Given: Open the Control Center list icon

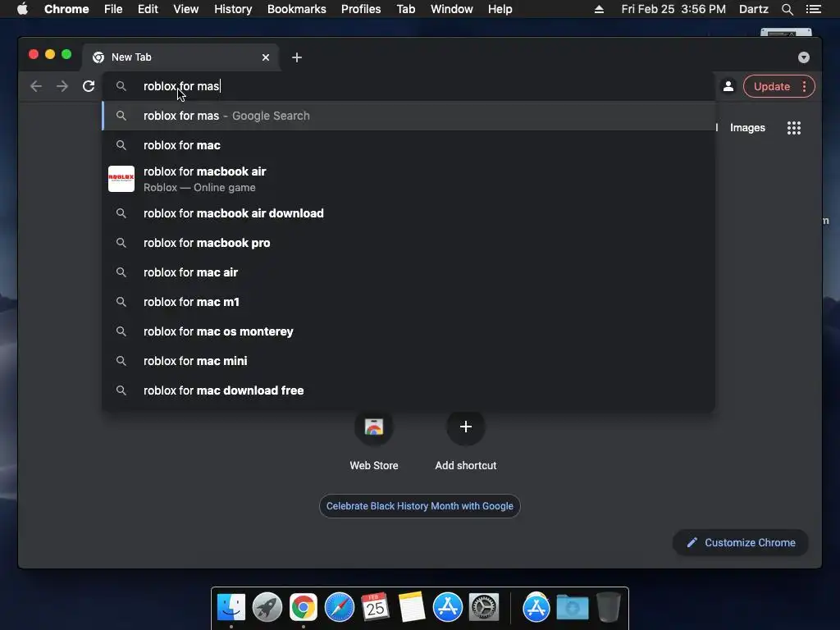Looking at the screenshot, I should pyautogui.click(x=814, y=9).
